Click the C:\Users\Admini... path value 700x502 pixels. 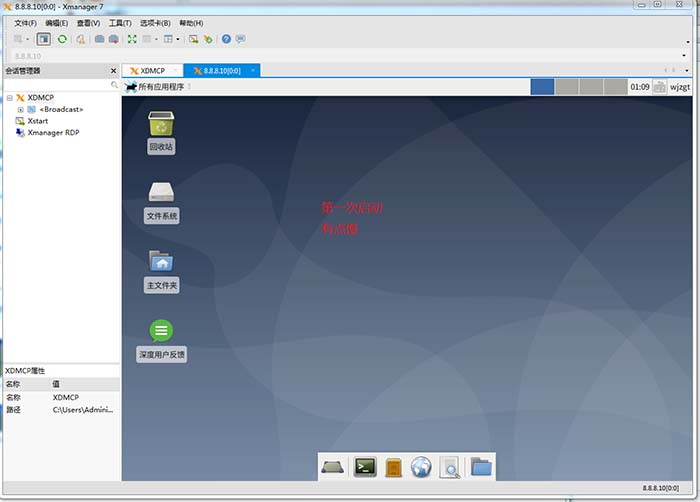coord(83,410)
